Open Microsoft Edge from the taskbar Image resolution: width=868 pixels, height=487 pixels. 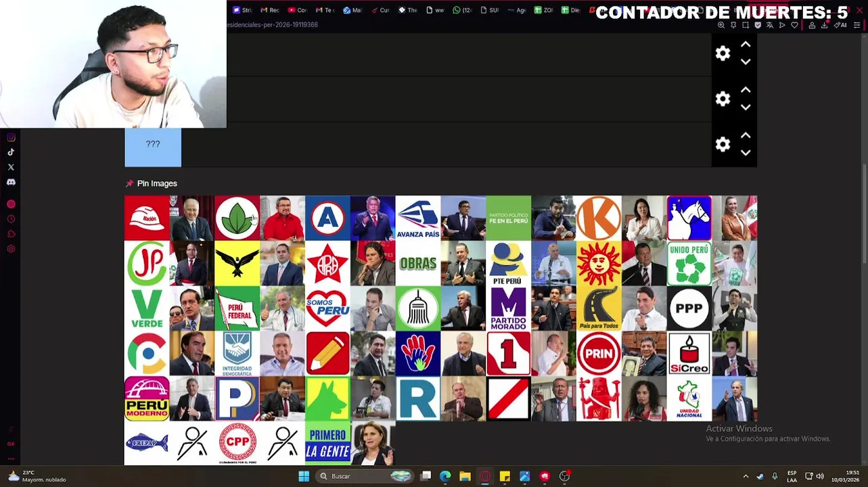point(445,476)
